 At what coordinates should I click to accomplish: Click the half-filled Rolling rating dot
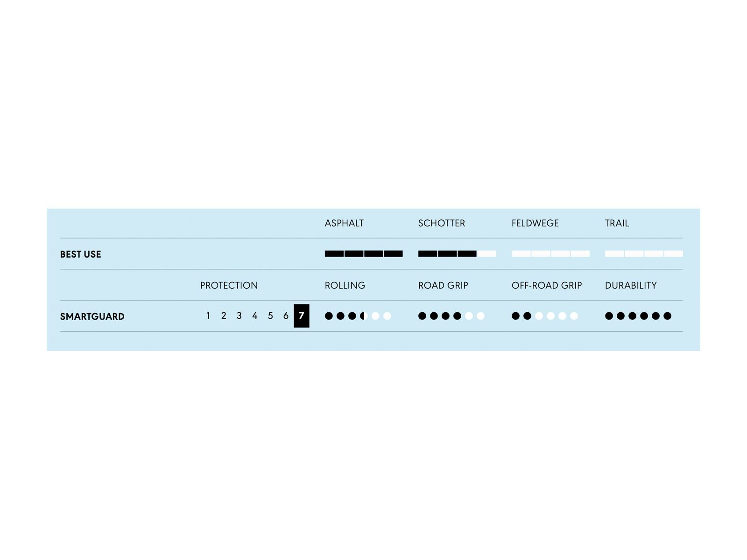[x=364, y=316]
